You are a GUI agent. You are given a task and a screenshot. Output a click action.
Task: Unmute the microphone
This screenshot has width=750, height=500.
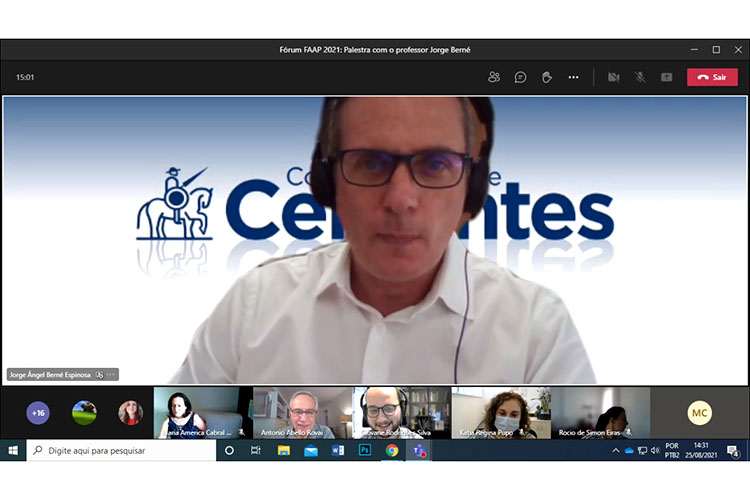pos(640,77)
